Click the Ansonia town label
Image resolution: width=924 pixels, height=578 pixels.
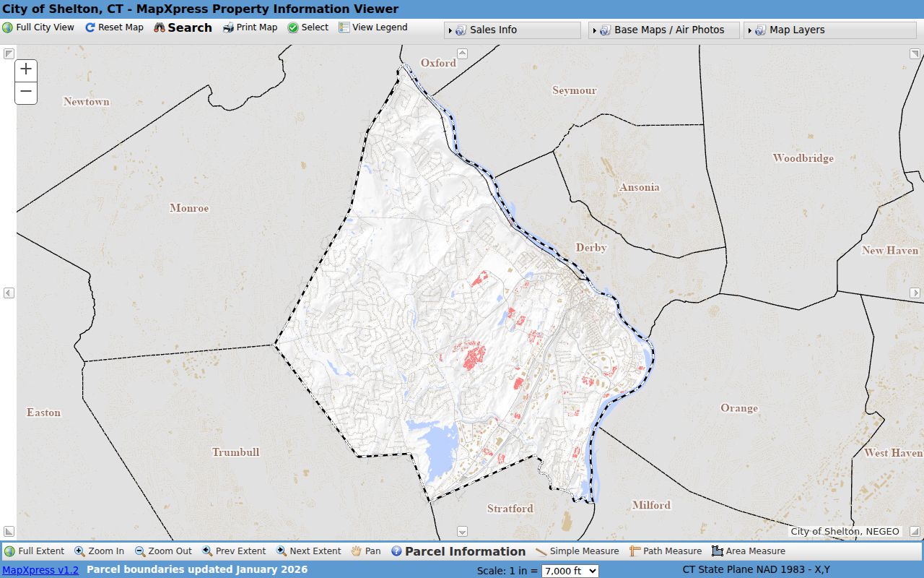pyautogui.click(x=640, y=187)
